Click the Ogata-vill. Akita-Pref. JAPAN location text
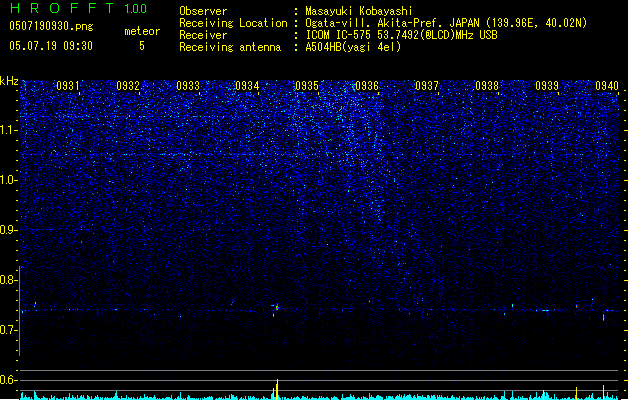 point(446,23)
